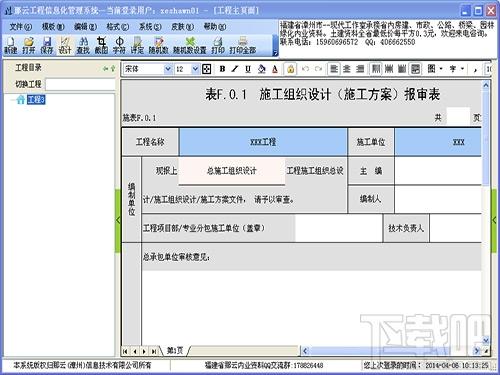Align text to top vertically
This screenshot has width=500, height=375.
click(x=376, y=69)
